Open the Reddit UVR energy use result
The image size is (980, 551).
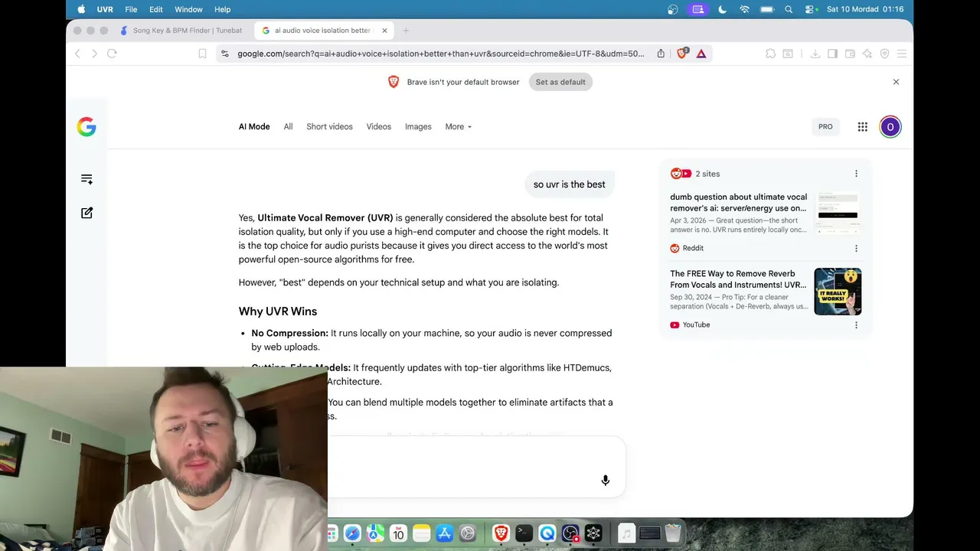click(739, 203)
